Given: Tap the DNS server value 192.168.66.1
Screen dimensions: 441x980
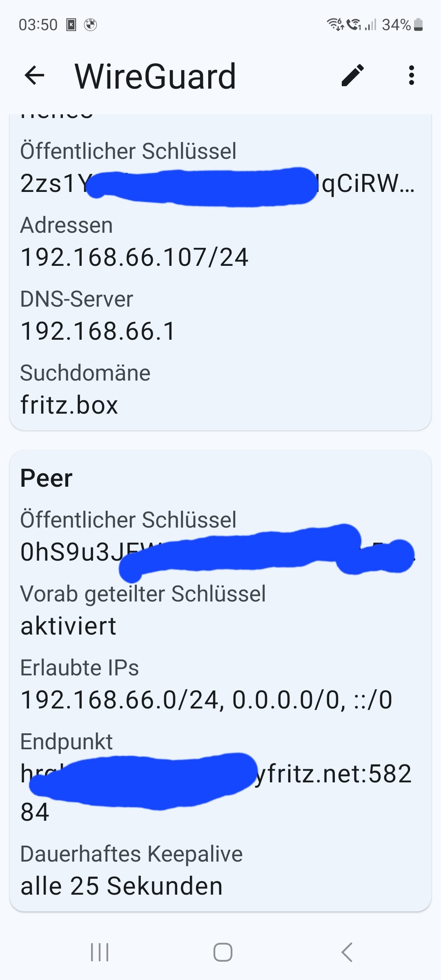Looking at the screenshot, I should (x=98, y=331).
